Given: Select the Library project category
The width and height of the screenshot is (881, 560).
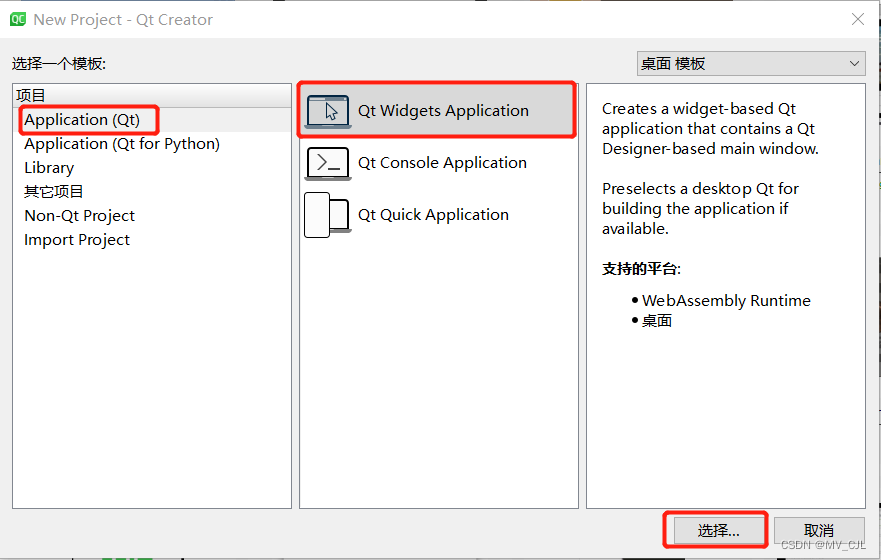Looking at the screenshot, I should point(49,168).
